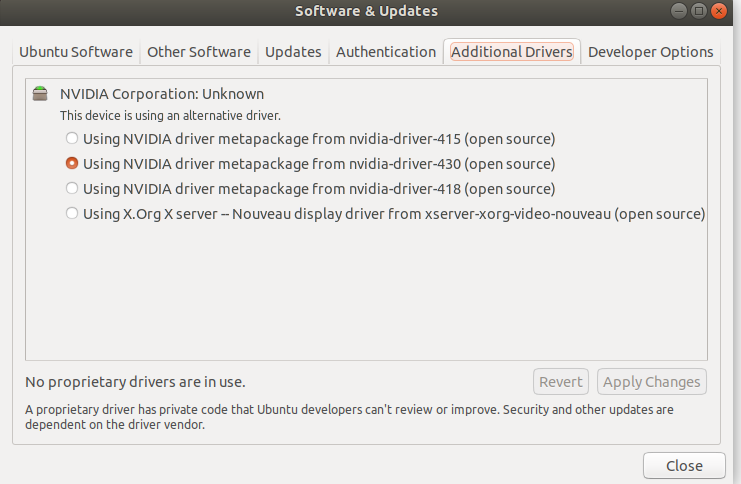Maximize the Software & Updates window
The image size is (741, 484).
coord(699,11)
